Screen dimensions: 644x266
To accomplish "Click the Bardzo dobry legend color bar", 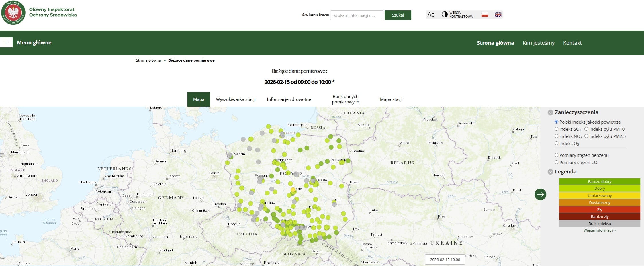I will click(599, 181).
